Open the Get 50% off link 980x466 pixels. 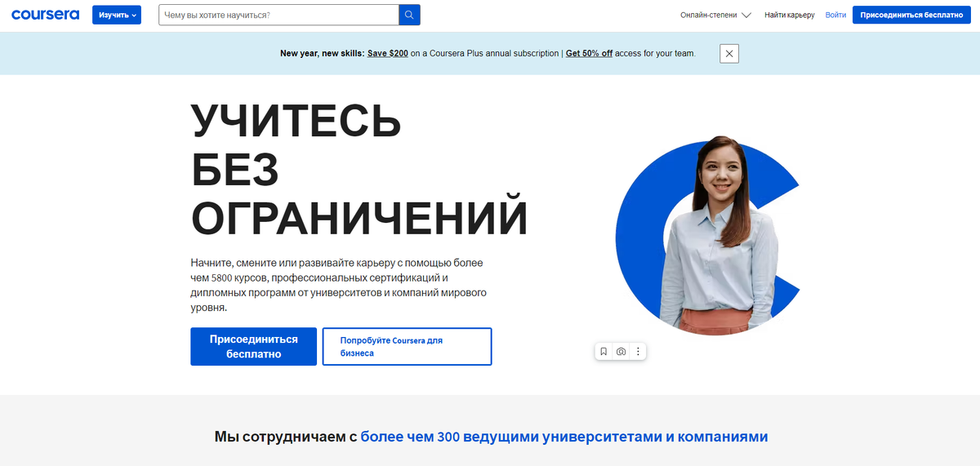tap(589, 53)
